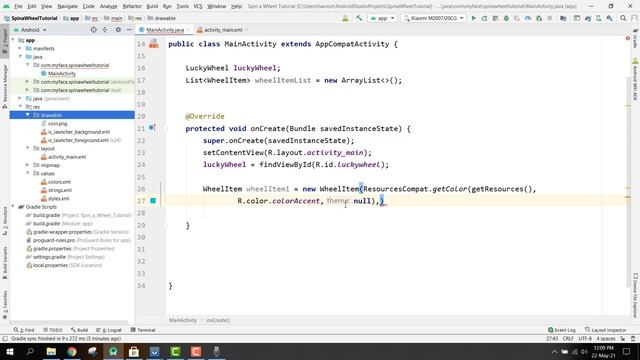640x360 pixels.
Task: Expand java (generated) folder
Action: (20, 98)
